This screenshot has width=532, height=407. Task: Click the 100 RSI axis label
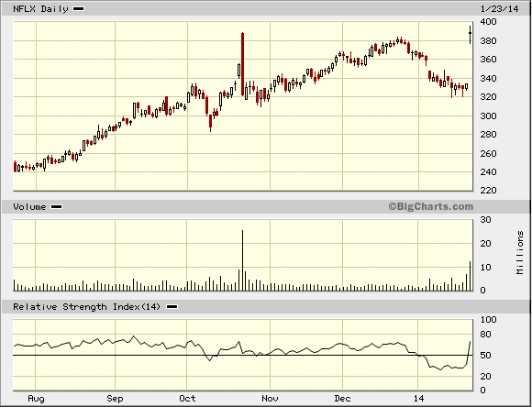point(488,320)
